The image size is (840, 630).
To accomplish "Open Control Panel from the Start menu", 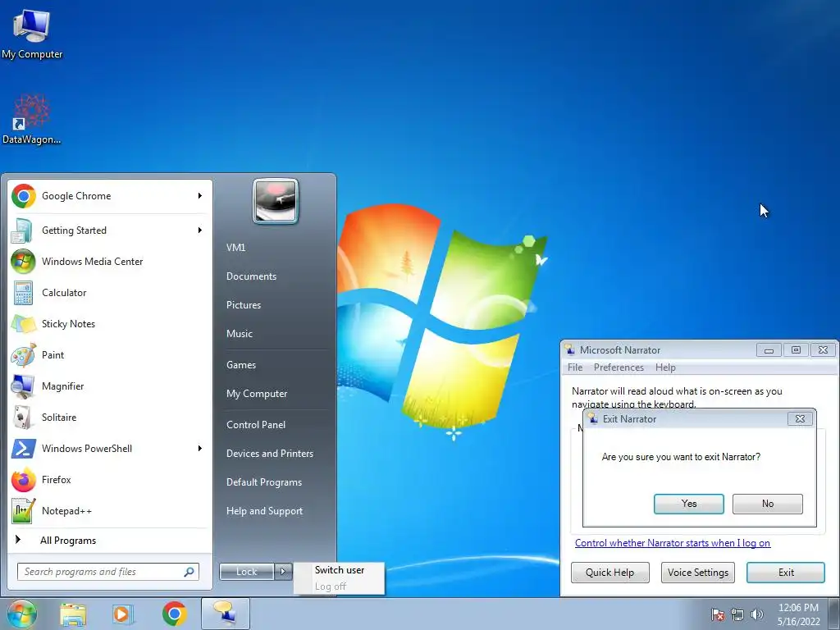I will (256, 425).
